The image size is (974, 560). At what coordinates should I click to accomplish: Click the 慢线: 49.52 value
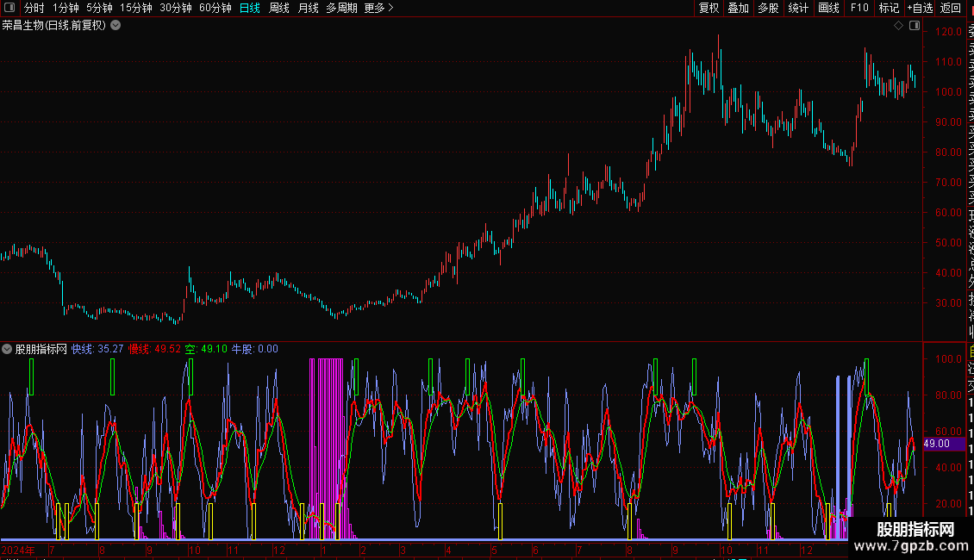point(154,349)
